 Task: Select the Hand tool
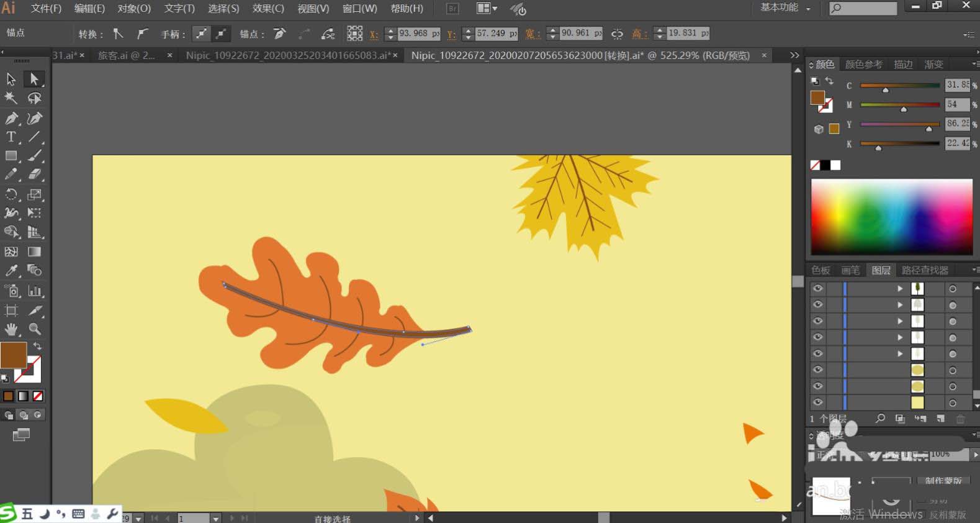[11, 329]
